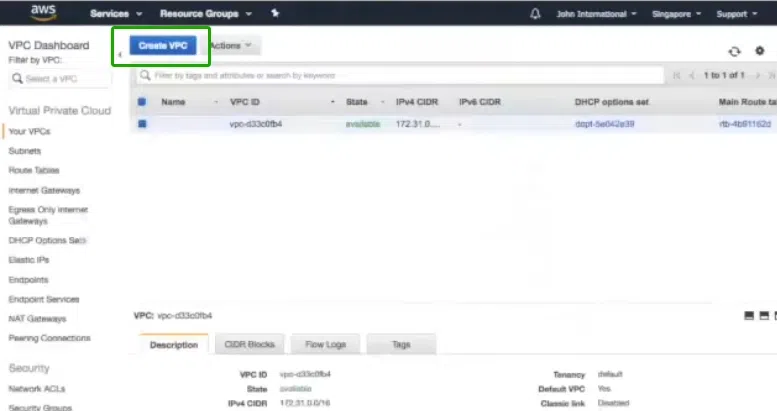Open table settings gear icon
This screenshot has width=777, height=411.
coord(759,51)
